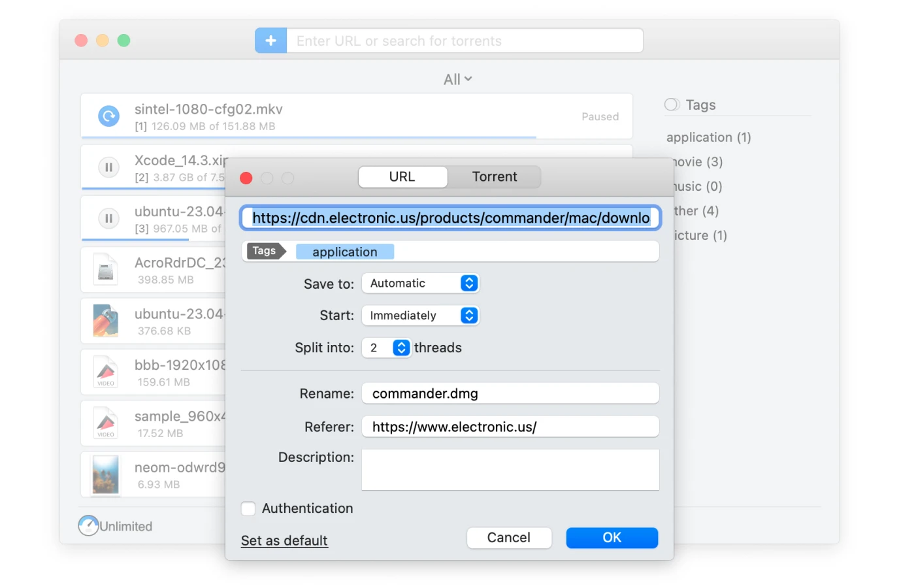Image resolution: width=899 pixels, height=588 pixels.
Task: Switch to the Torrent tab
Action: (494, 177)
